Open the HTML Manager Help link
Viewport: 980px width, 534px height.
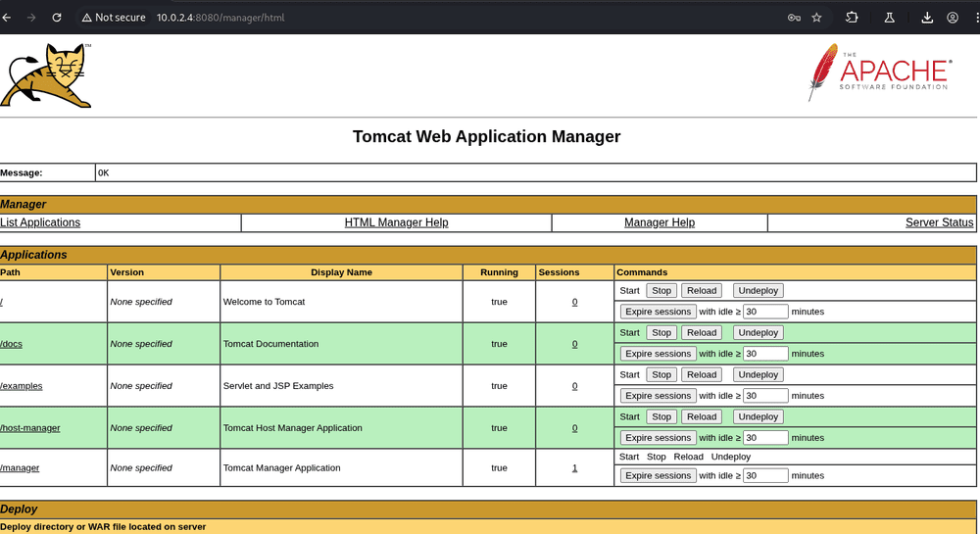[x=396, y=222]
